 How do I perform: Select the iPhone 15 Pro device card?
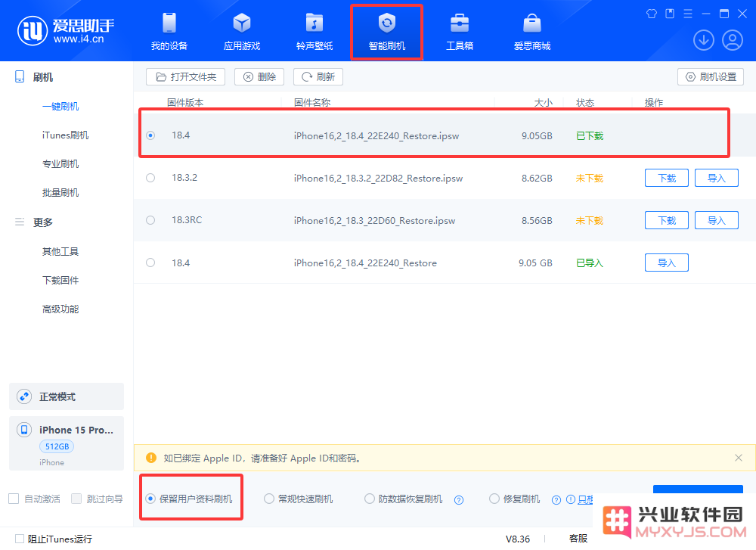[x=67, y=443]
